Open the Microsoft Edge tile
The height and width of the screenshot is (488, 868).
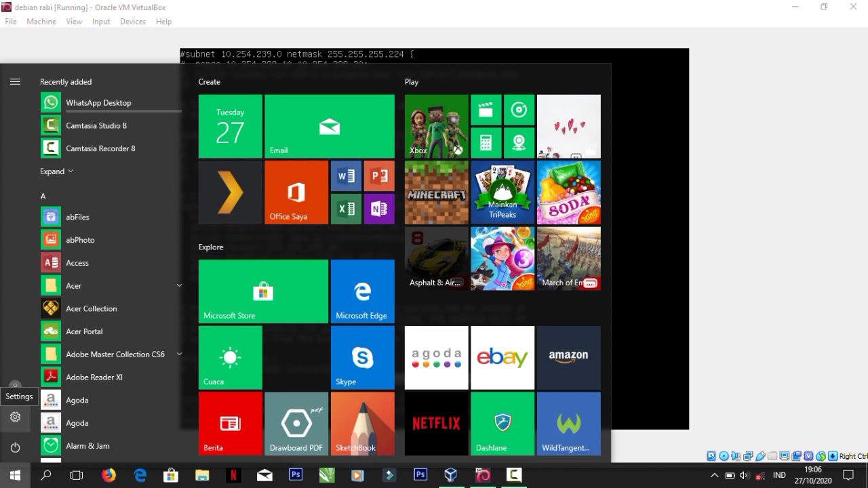(x=363, y=291)
